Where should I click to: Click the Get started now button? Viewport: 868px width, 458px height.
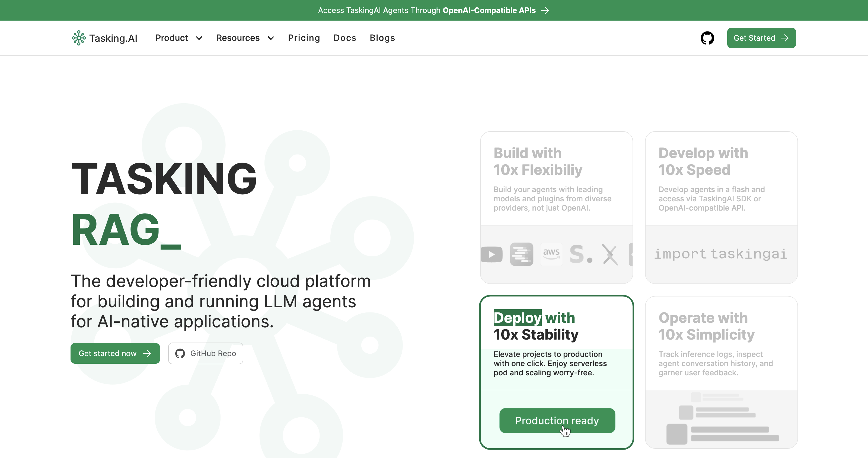[115, 353]
